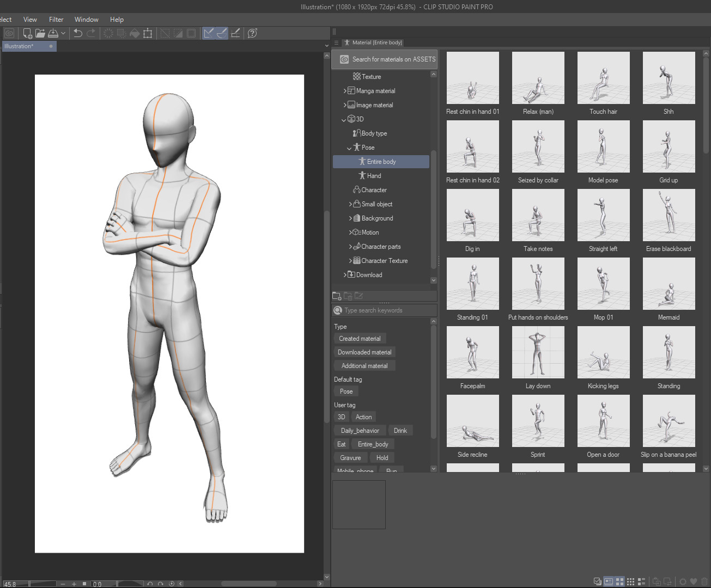The height and width of the screenshot is (588, 711).
Task: Open the Window menu
Action: click(x=86, y=20)
